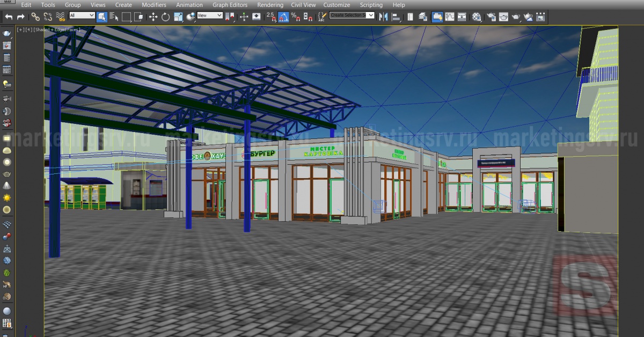Toggle the highlighted Ribbon button

[437, 17]
